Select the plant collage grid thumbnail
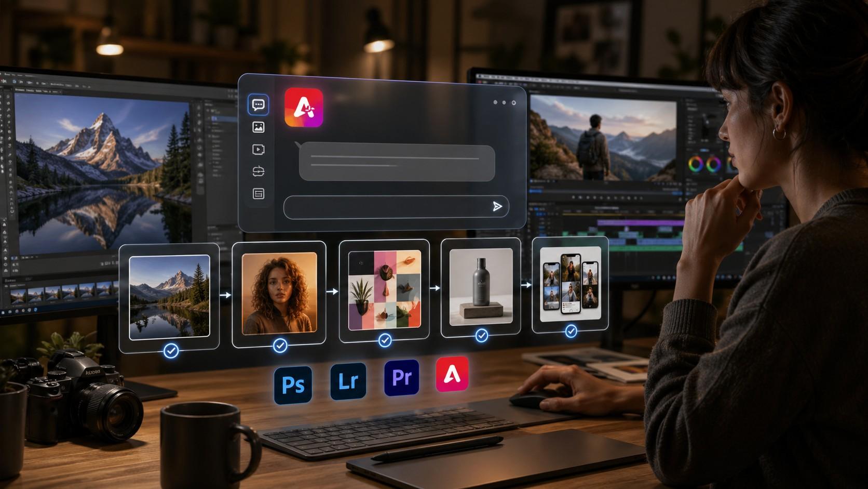Screen dimensions: 868x489 pos(384,290)
